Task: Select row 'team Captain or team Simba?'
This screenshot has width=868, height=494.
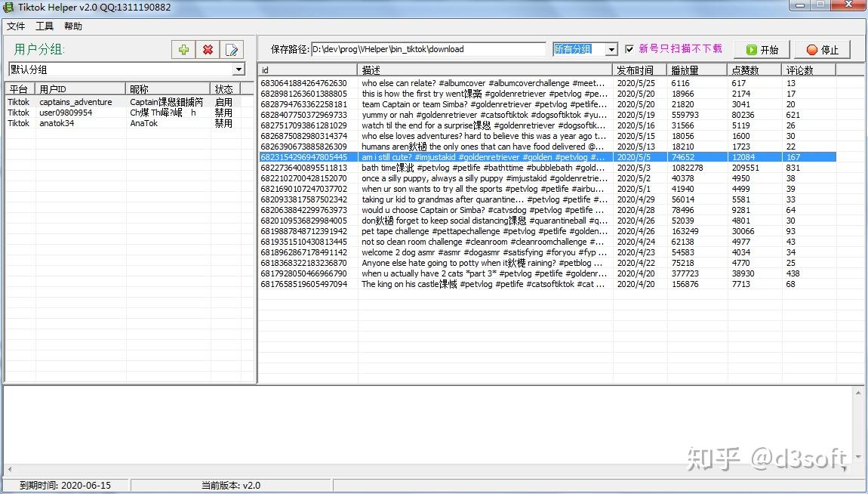Action: (x=547, y=104)
